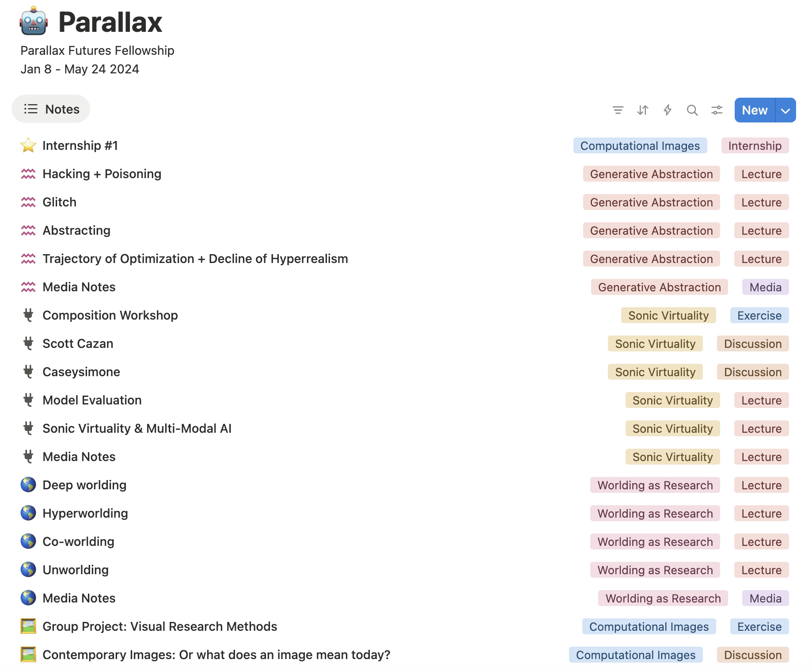Viewport: 812px width, 671px height.
Task: Click the Internship tag
Action: pos(755,145)
